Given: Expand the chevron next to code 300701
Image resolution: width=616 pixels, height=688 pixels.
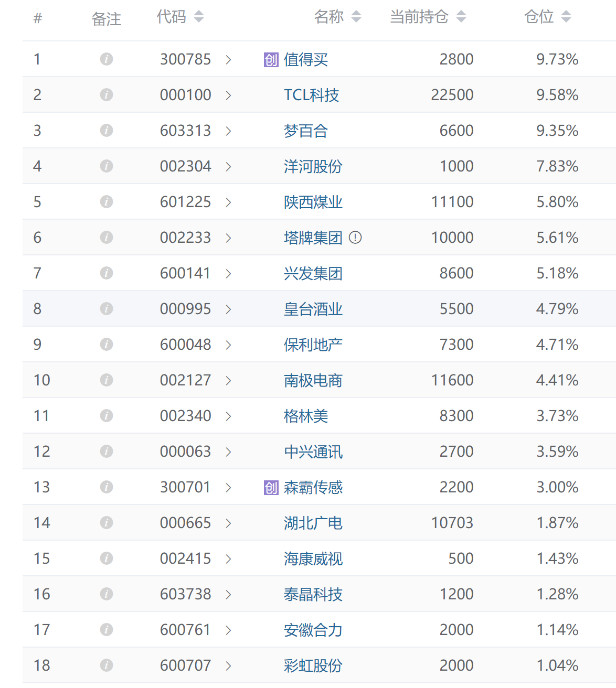Looking at the screenshot, I should click(228, 487).
